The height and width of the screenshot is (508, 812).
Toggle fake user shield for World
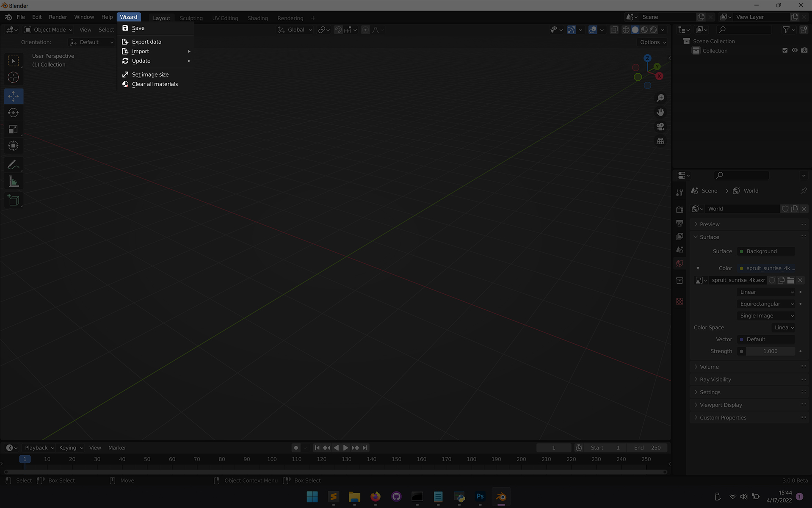pos(785,209)
